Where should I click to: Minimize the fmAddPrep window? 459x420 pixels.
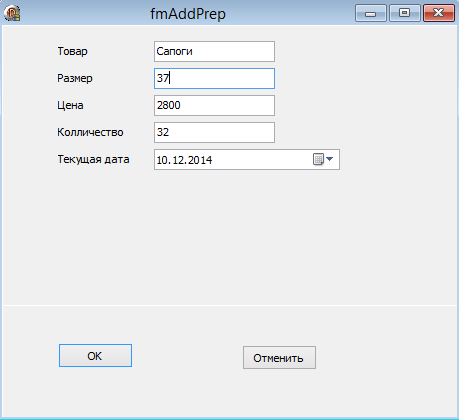(x=371, y=13)
